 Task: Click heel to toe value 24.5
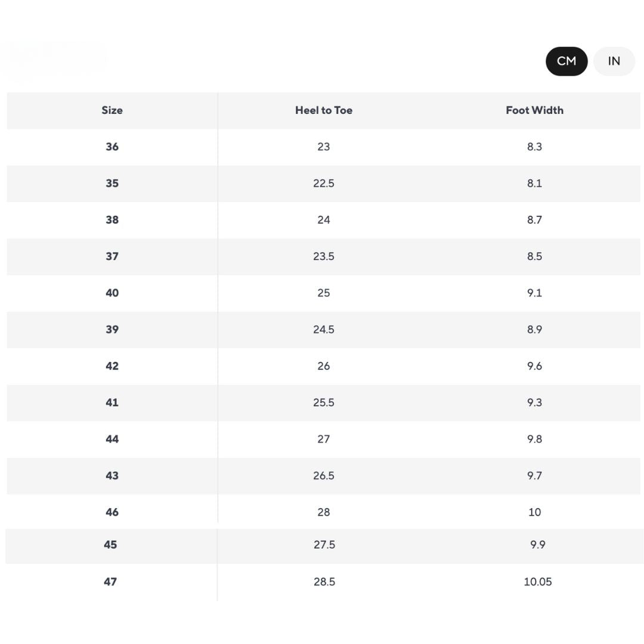tap(324, 329)
